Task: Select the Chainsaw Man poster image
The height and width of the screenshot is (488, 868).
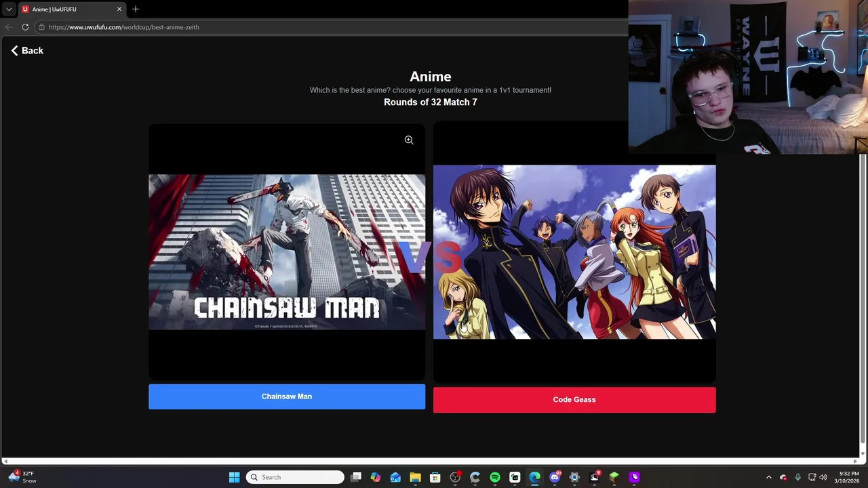Action: [287, 252]
